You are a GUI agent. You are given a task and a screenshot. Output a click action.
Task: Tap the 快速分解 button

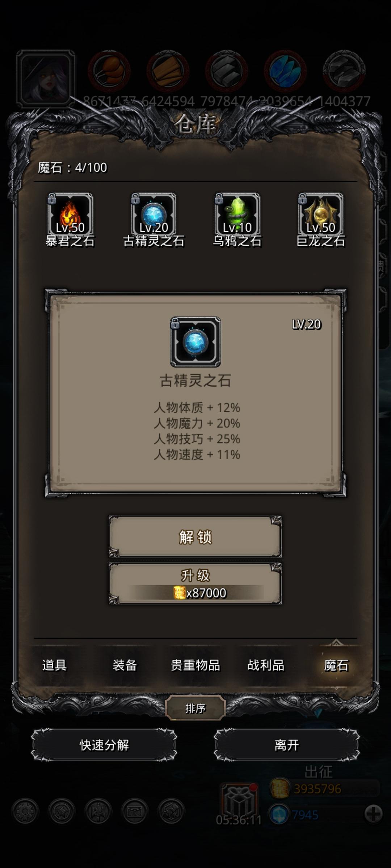(104, 745)
